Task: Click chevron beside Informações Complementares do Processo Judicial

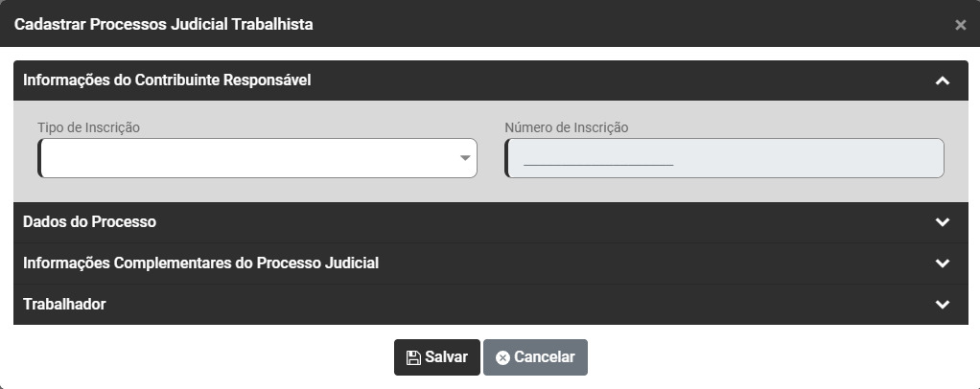Action: (x=942, y=263)
